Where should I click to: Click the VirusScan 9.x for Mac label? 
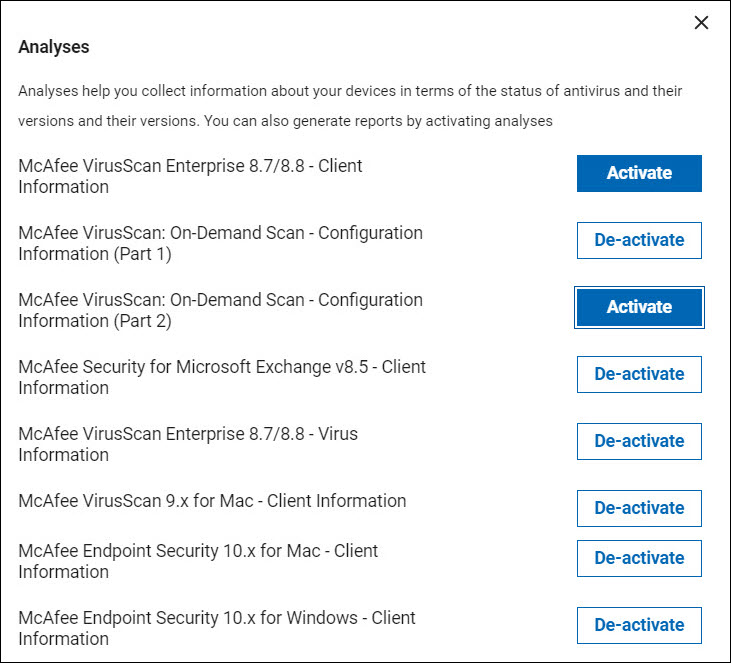click(212, 501)
